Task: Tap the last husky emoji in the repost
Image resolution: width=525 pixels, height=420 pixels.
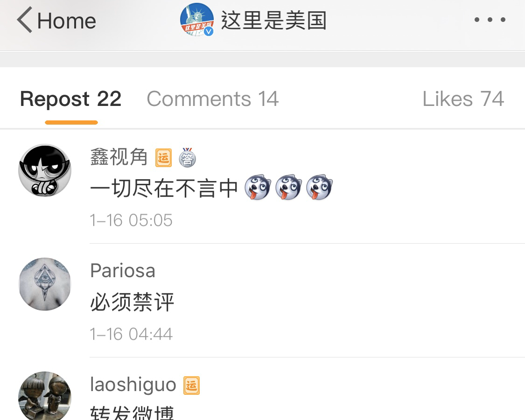Action: [319, 187]
